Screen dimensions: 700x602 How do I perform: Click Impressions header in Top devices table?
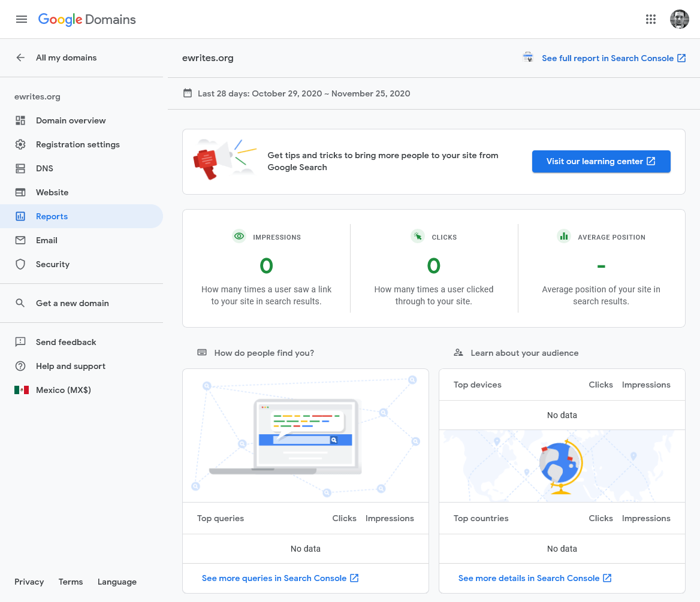click(646, 385)
